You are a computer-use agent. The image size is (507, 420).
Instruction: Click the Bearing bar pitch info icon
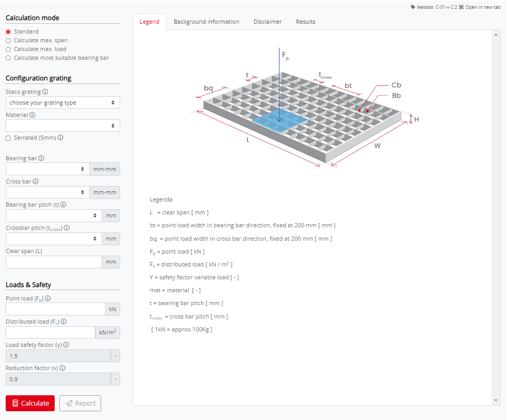(x=63, y=205)
